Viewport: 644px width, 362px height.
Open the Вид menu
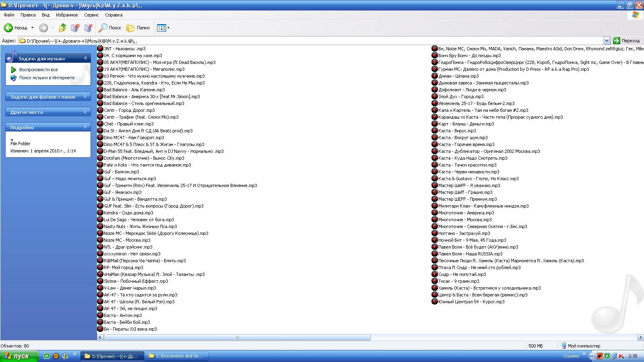[x=45, y=15]
